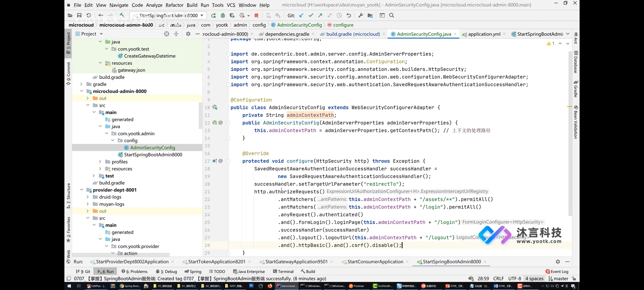Open Terminal tool window button

pos(283,271)
